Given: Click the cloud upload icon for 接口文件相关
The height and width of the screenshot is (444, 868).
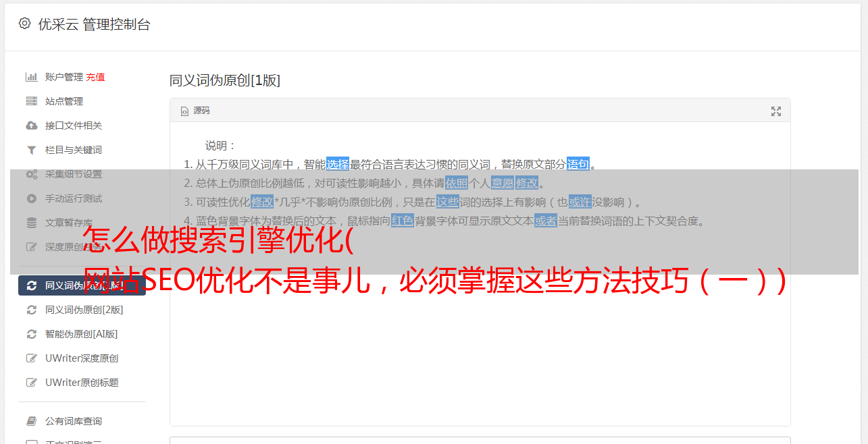Looking at the screenshot, I should point(31,126).
